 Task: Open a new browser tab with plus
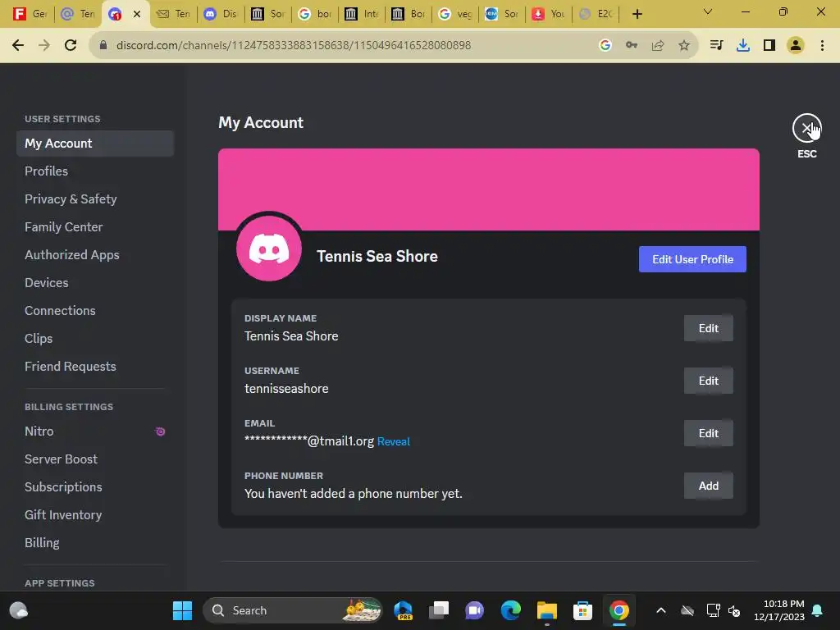(x=637, y=14)
